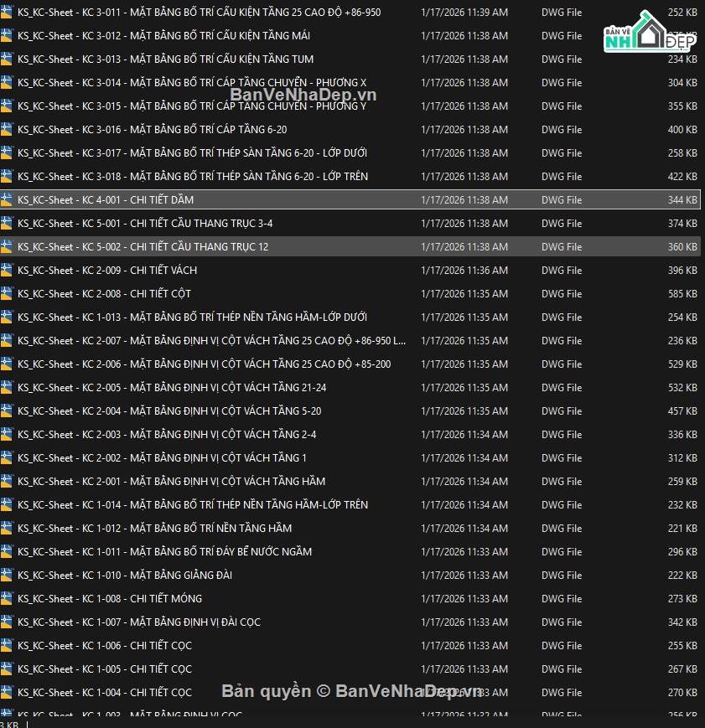Click the DWG icon of KC 1-014

pyautogui.click(x=7, y=504)
